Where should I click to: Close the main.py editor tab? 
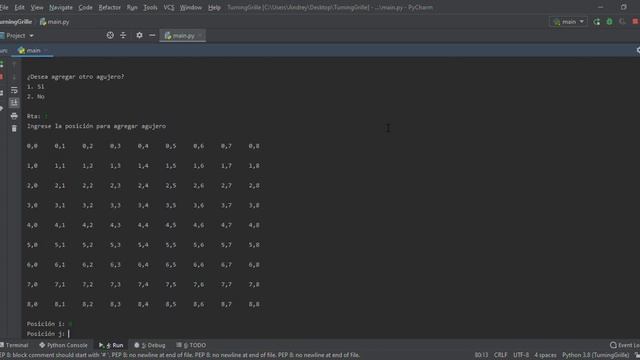click(200, 36)
